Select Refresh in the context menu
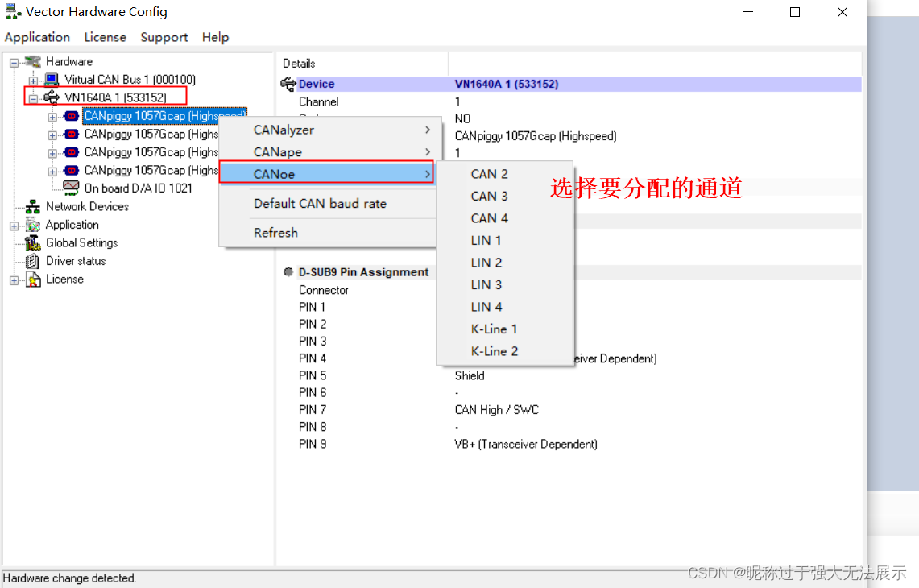This screenshot has height=588, width=919. point(327,233)
